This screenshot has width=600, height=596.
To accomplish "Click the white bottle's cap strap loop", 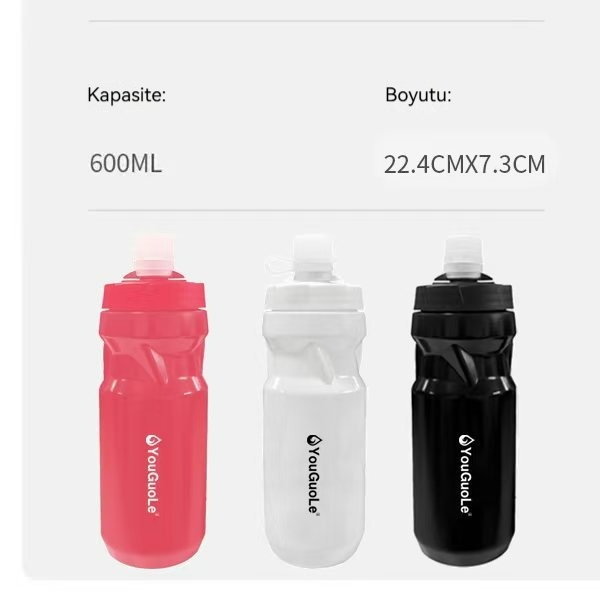I will click(x=278, y=264).
